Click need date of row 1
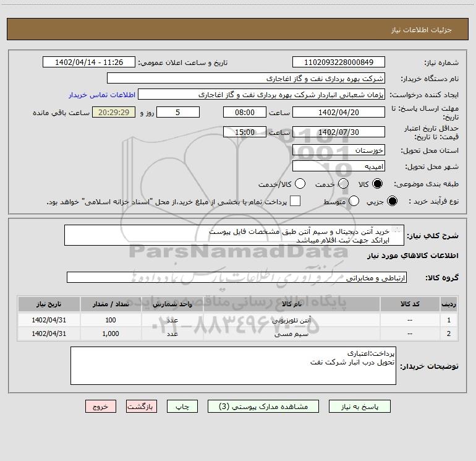 click(49, 320)
